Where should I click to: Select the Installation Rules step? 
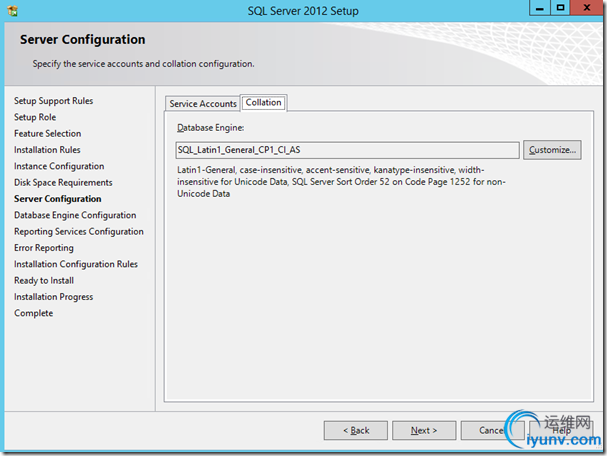pyautogui.click(x=47, y=149)
